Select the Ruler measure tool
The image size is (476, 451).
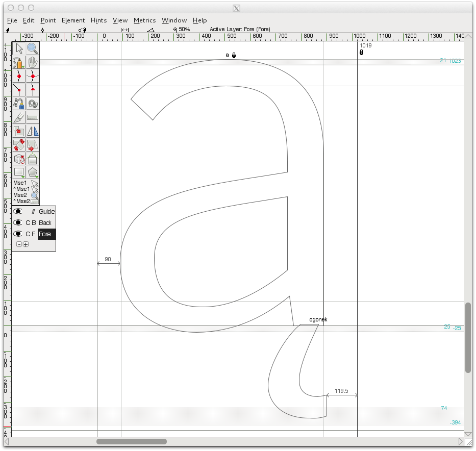pos(33,118)
